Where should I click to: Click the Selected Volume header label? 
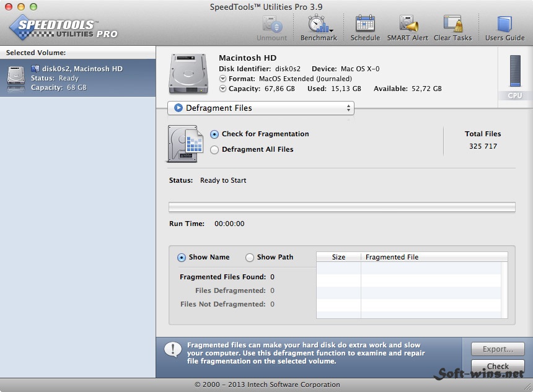click(x=36, y=53)
